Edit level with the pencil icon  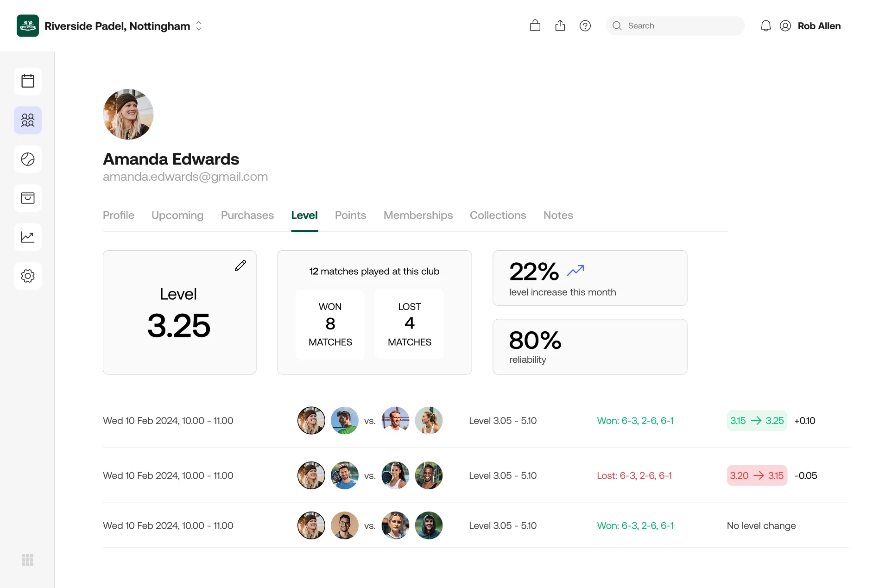(x=240, y=266)
